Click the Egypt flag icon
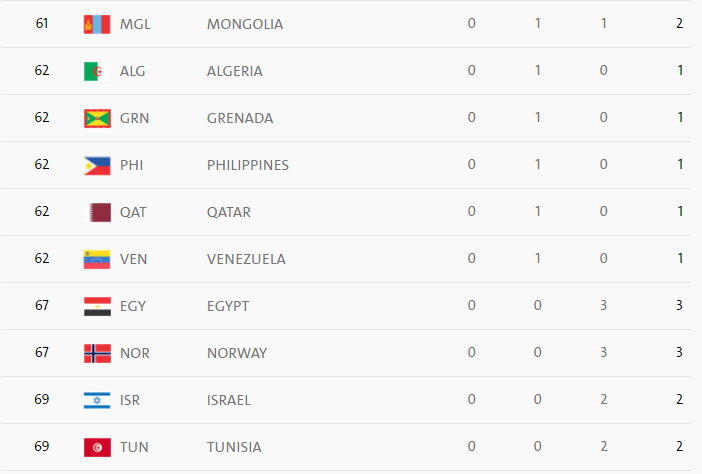The image size is (702, 474). coord(96,306)
